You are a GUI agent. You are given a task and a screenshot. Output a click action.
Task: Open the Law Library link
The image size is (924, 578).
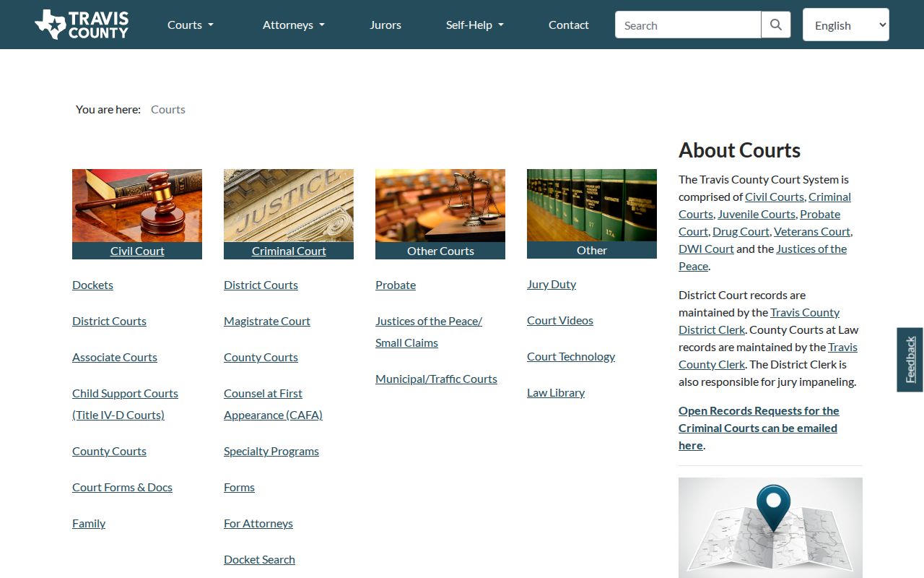tap(556, 392)
